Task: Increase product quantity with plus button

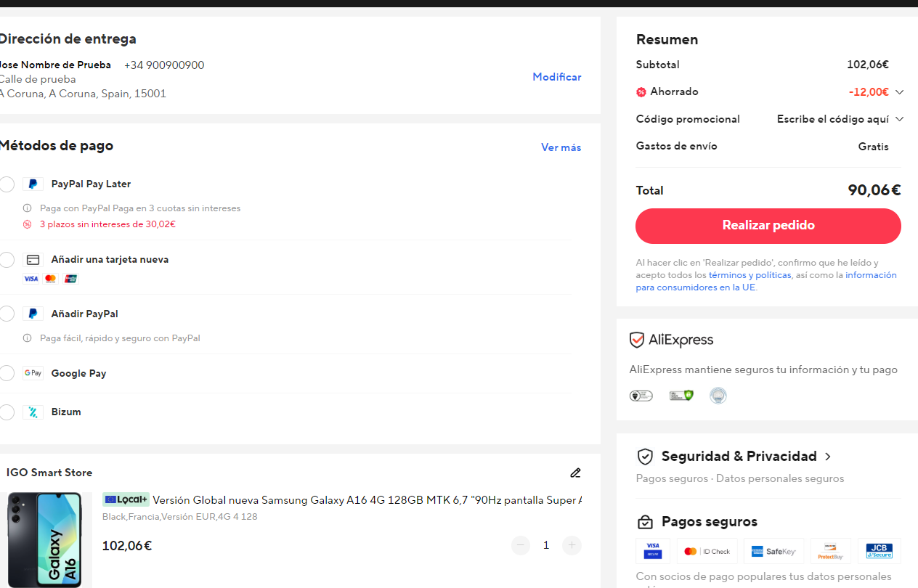Action: tap(572, 545)
